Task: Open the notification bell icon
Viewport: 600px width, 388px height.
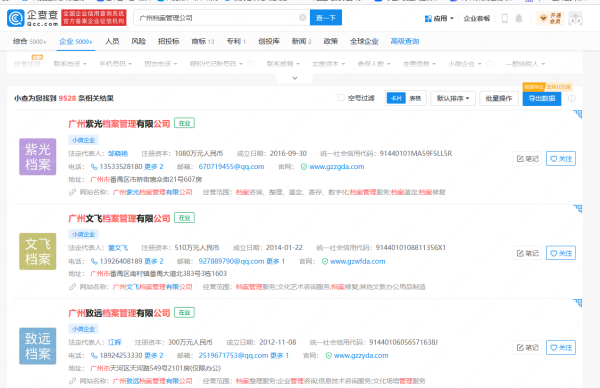Action: pos(519,18)
